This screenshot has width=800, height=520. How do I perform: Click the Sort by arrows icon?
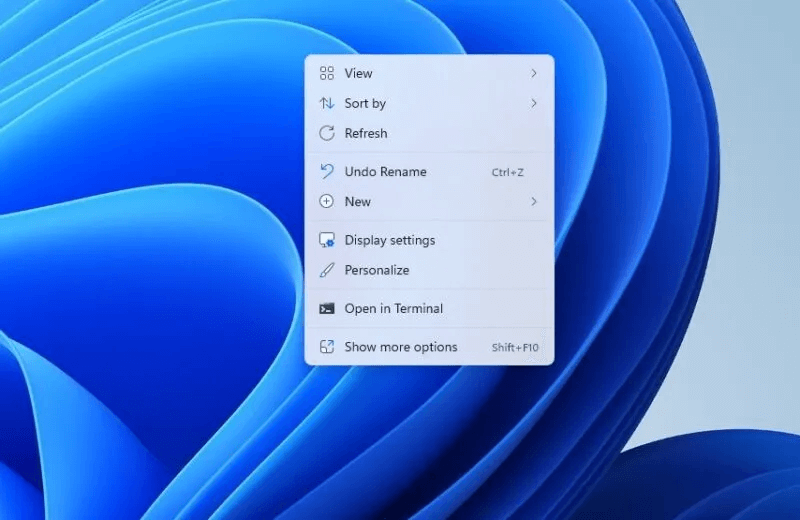[x=327, y=103]
